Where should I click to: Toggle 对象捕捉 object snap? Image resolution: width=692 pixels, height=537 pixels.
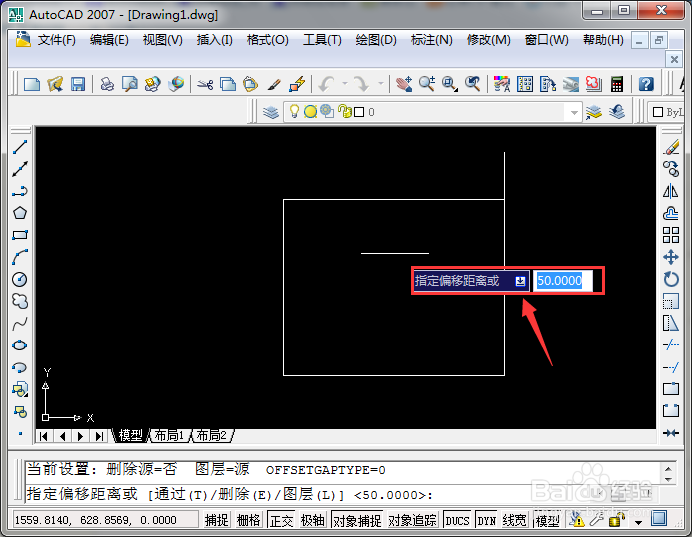(357, 520)
